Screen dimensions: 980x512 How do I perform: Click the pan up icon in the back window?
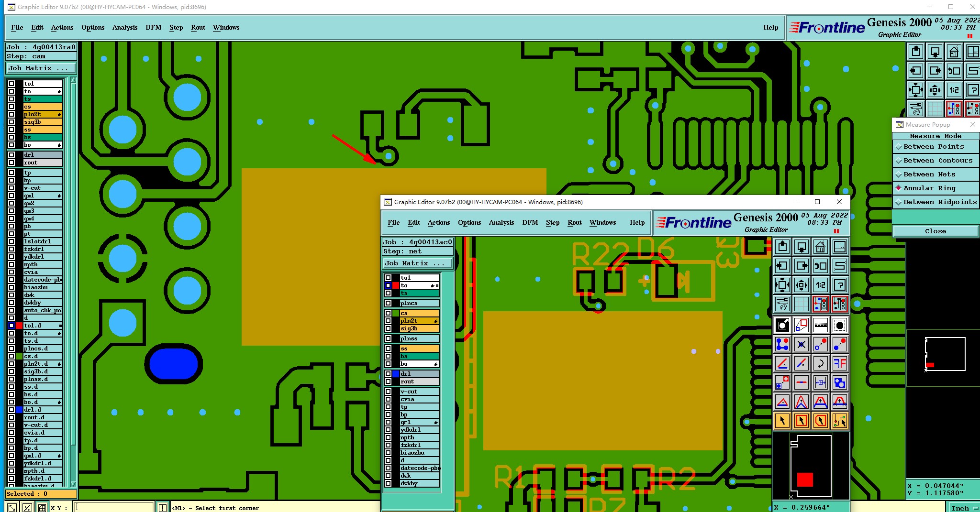[915, 52]
